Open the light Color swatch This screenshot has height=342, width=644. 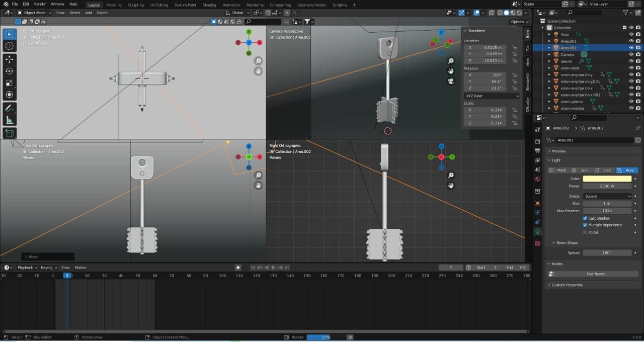tap(607, 178)
